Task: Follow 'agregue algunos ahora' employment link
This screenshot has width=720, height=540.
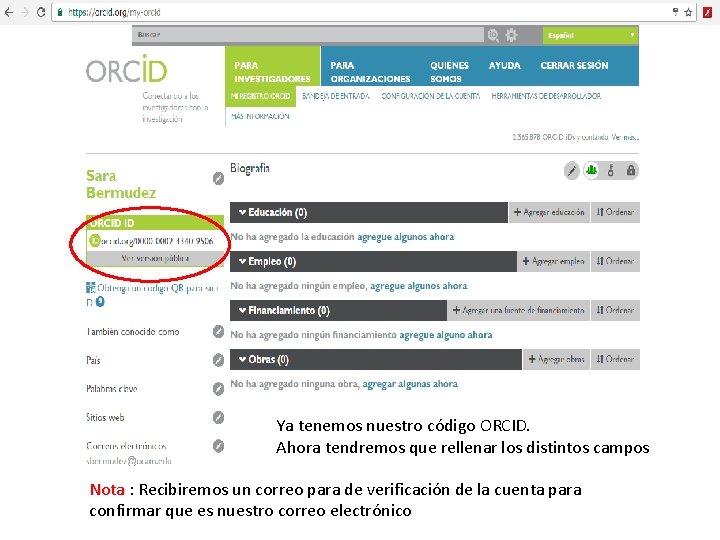Action: tap(419, 286)
